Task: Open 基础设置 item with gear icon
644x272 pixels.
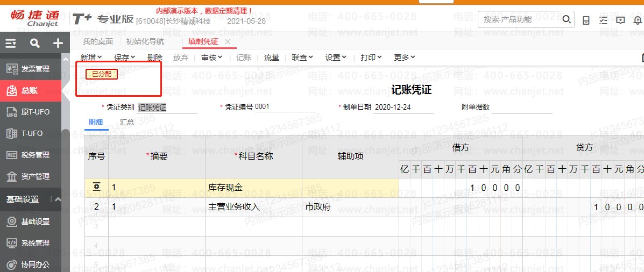Action: [31, 221]
